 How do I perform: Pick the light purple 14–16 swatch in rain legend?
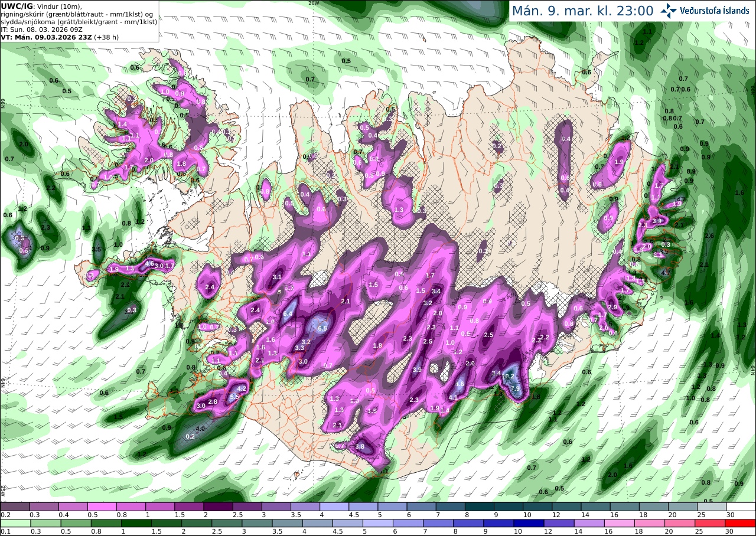click(x=591, y=523)
